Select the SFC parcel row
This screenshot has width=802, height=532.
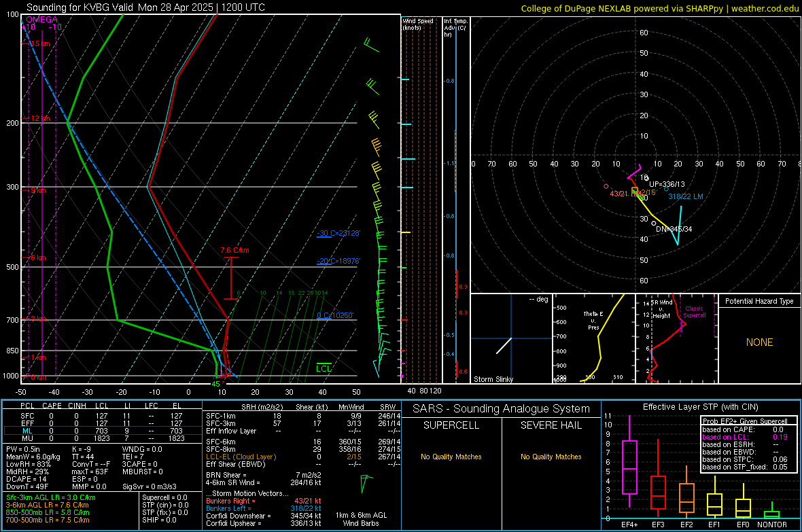pos(101,416)
